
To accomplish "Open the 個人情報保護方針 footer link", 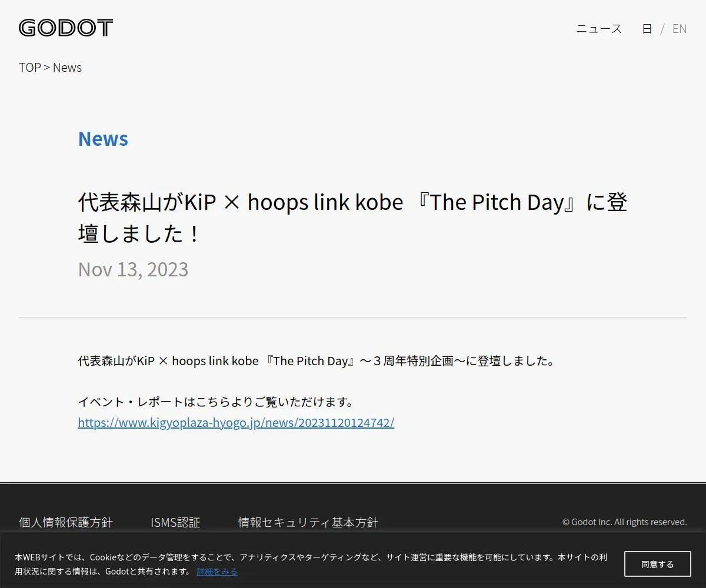I will [66, 522].
